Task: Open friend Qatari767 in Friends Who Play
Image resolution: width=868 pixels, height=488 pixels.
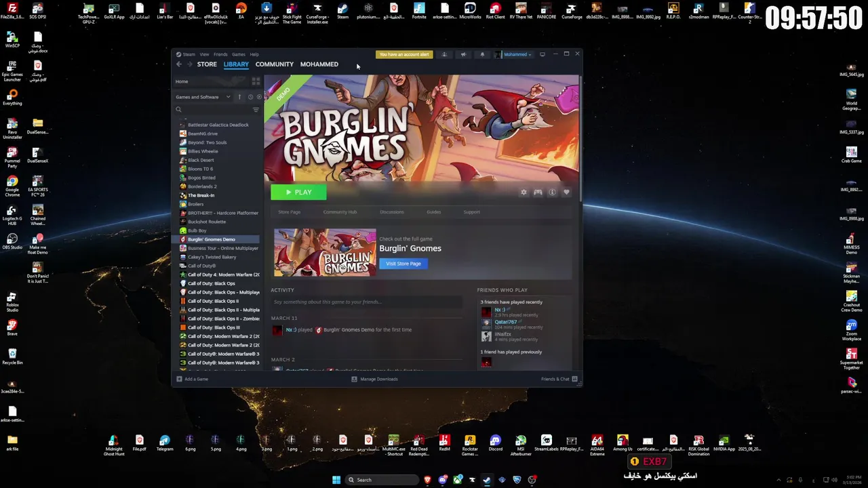Action: pos(505,322)
